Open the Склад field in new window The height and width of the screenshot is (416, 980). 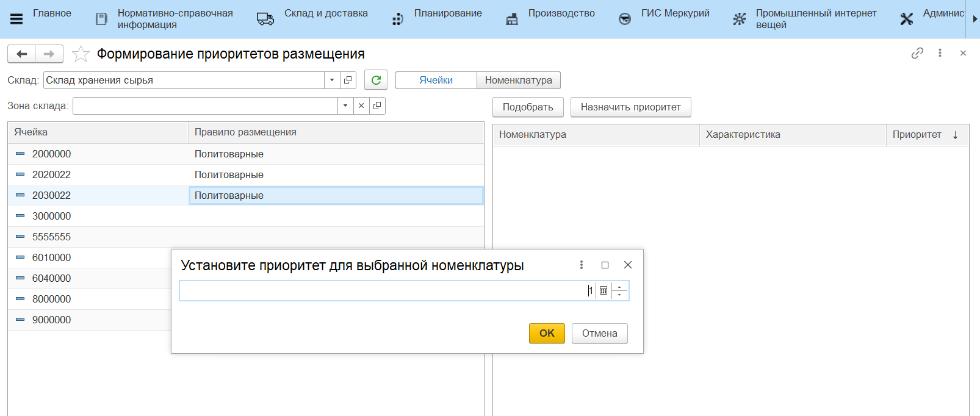[x=348, y=80]
